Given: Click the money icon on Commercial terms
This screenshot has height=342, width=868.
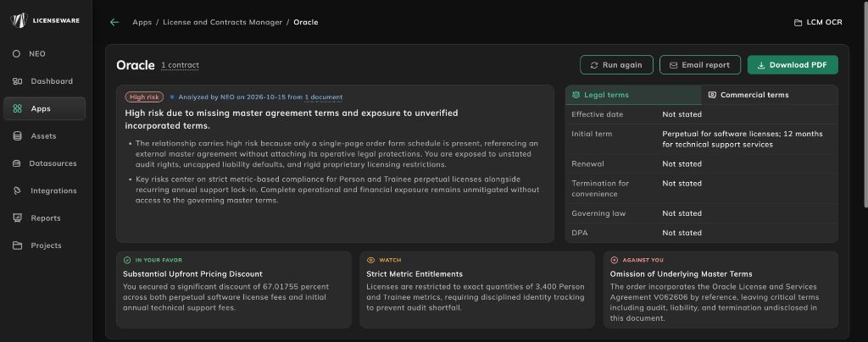Looking at the screenshot, I should [x=712, y=95].
